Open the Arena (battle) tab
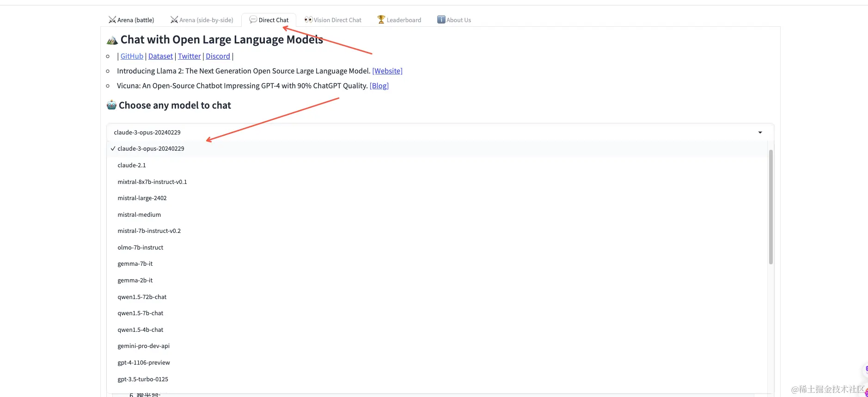This screenshot has height=397, width=868. pyautogui.click(x=131, y=20)
